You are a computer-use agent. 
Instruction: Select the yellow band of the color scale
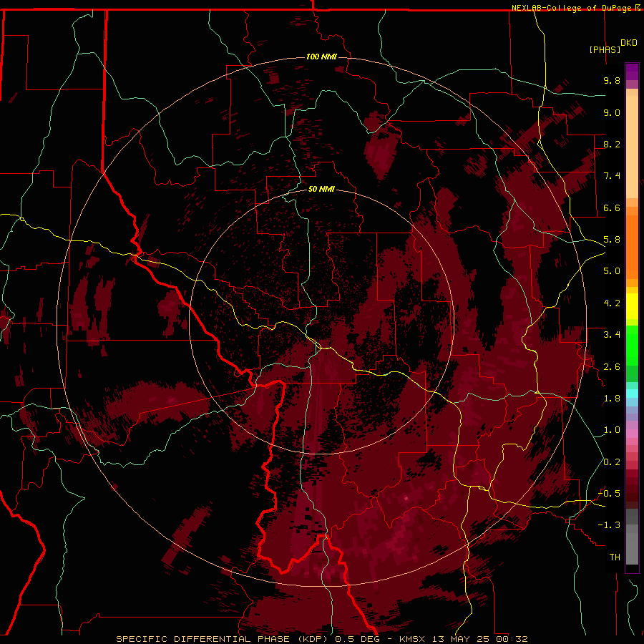pyautogui.click(x=632, y=306)
